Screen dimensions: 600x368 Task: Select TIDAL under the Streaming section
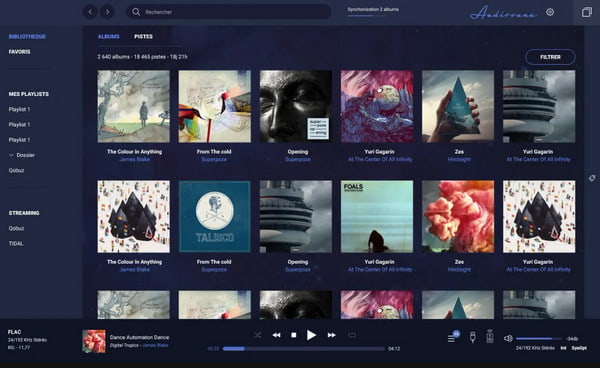[16, 243]
